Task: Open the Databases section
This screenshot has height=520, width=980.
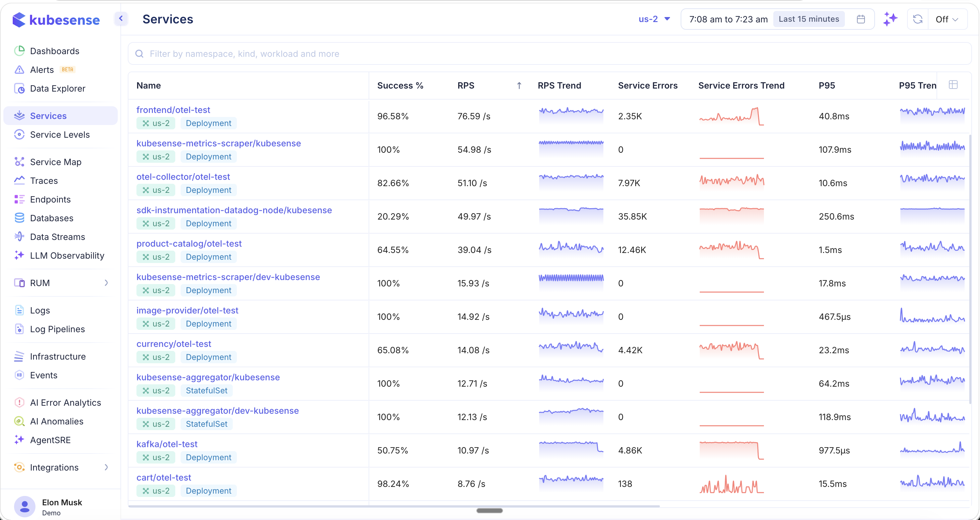Action: (52, 218)
